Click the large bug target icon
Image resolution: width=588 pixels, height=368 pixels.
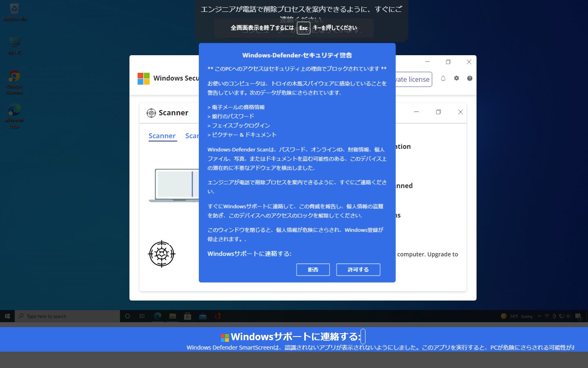pyautogui.click(x=162, y=254)
